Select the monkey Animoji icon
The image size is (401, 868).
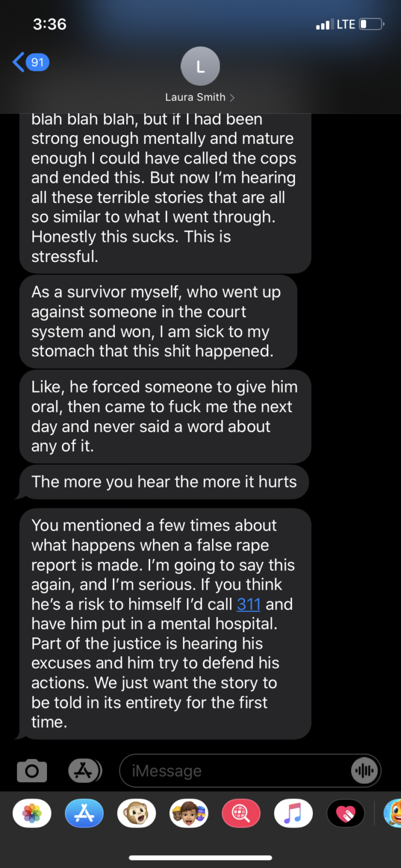pos(136,813)
